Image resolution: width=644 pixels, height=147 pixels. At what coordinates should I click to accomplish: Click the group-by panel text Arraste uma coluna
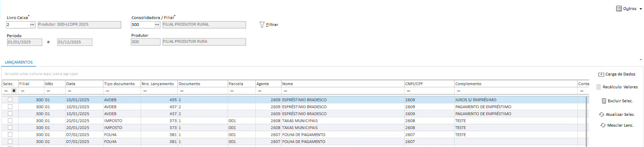pos(41,74)
